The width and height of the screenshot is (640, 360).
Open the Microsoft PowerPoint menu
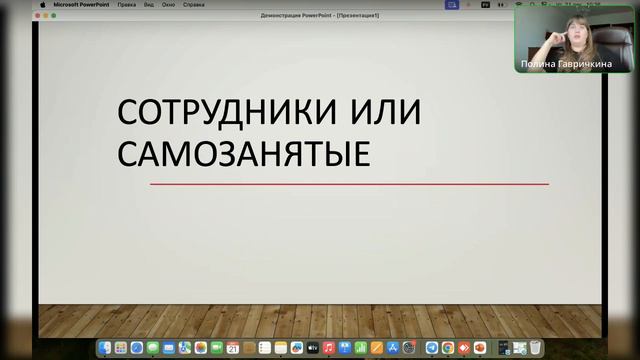pos(81,5)
